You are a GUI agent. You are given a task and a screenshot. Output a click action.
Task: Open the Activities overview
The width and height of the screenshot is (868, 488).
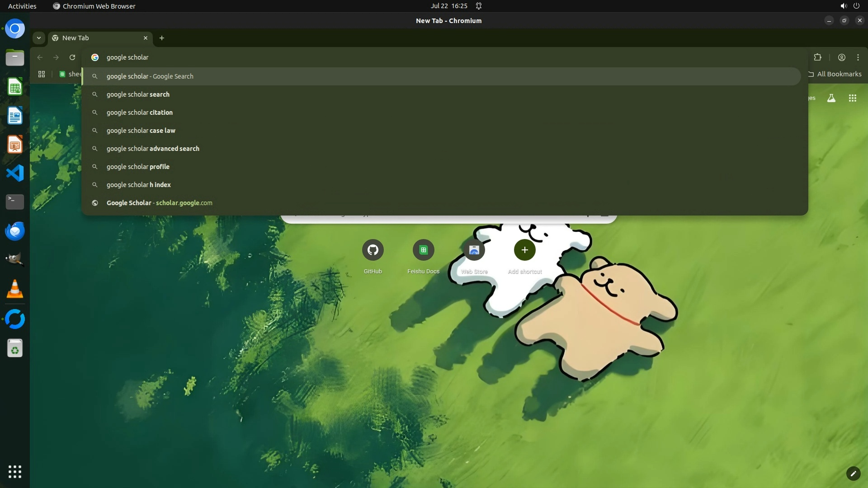tap(22, 6)
